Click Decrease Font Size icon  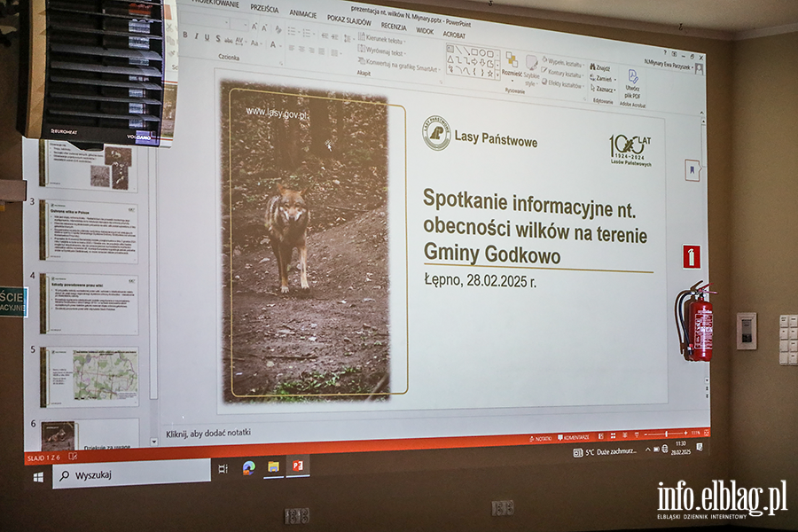click(x=264, y=28)
